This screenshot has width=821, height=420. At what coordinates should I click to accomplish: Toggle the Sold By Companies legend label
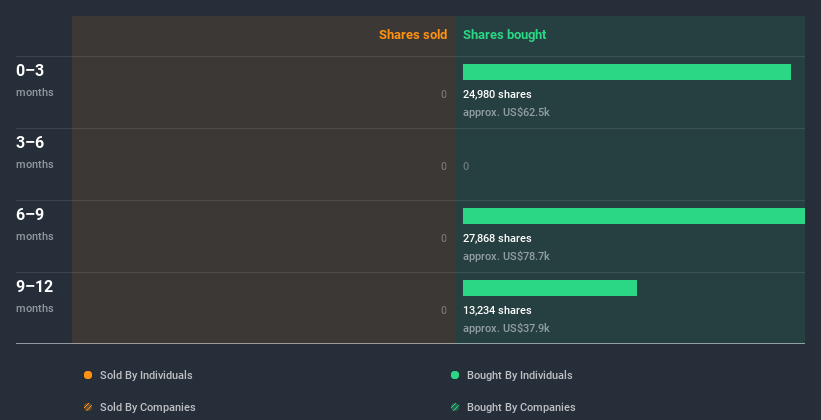tap(148, 407)
